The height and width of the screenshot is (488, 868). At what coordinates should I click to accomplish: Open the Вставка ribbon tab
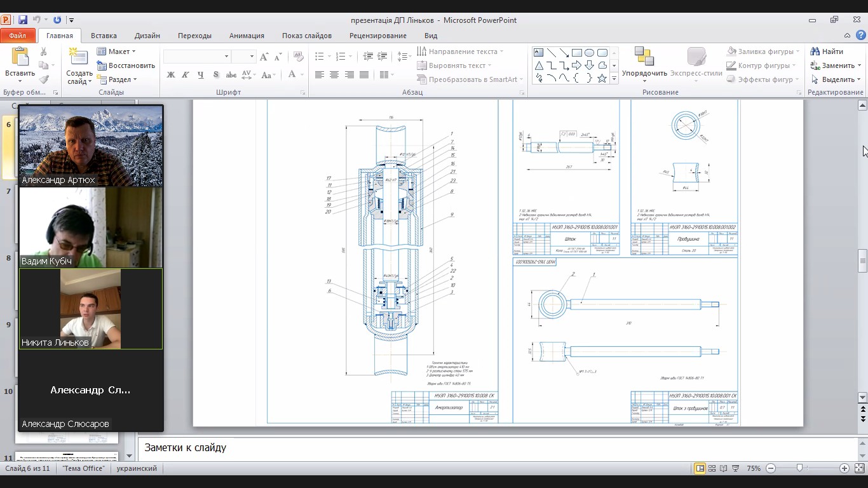(x=104, y=36)
